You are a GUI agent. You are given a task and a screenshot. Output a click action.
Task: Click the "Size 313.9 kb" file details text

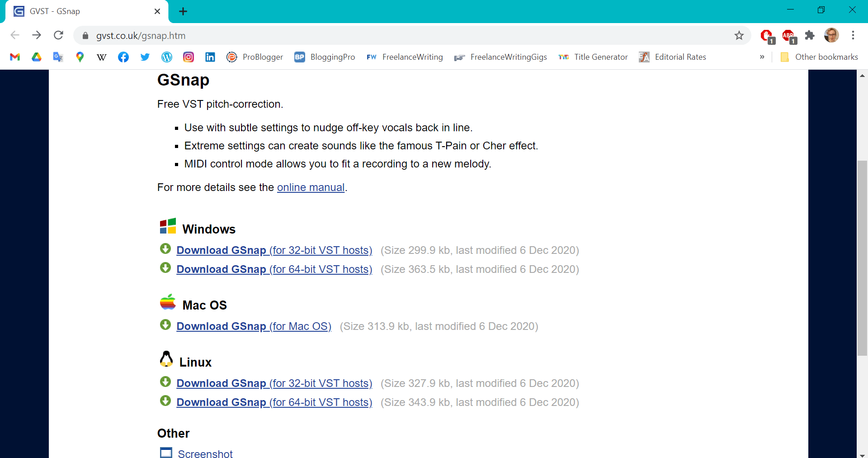point(439,326)
